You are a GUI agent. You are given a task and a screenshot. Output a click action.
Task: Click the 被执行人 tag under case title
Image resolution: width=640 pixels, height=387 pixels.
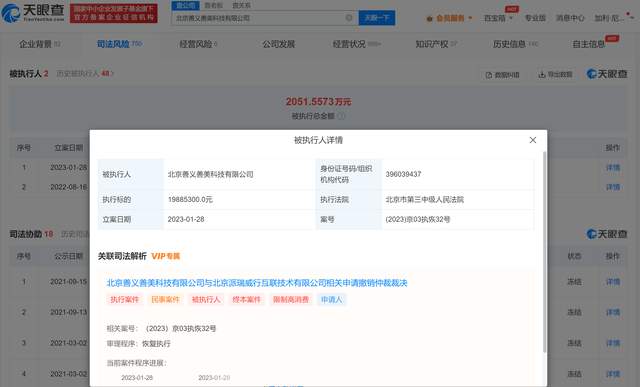(206, 300)
